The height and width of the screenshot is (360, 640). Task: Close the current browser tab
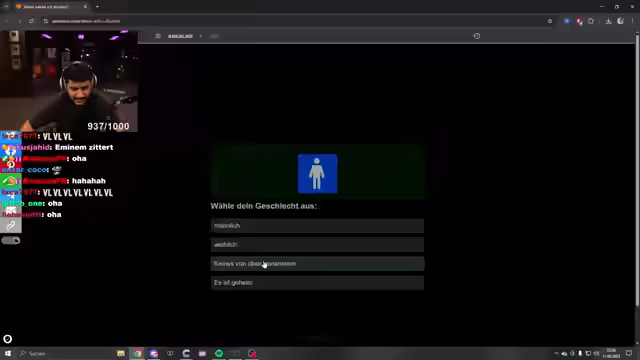click(85, 7)
